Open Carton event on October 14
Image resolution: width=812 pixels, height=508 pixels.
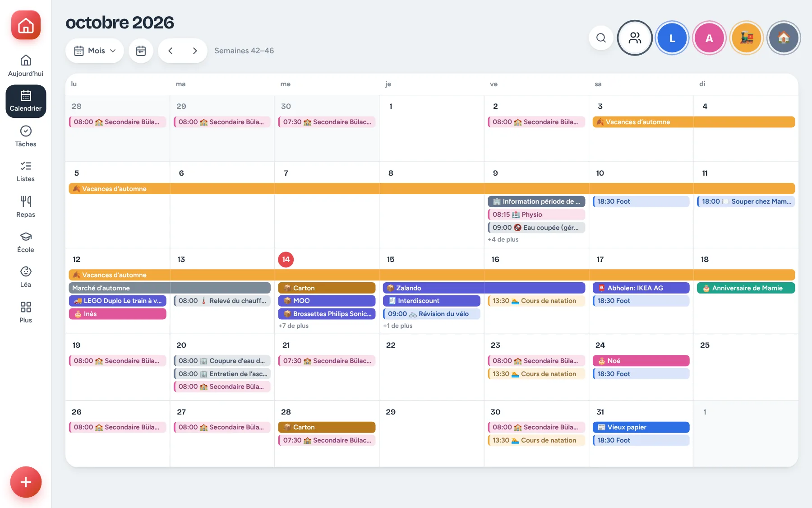tap(327, 288)
